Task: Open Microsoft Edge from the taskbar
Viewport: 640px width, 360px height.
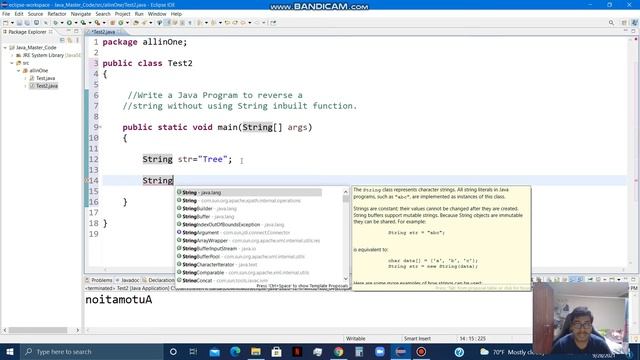Action: point(235,351)
